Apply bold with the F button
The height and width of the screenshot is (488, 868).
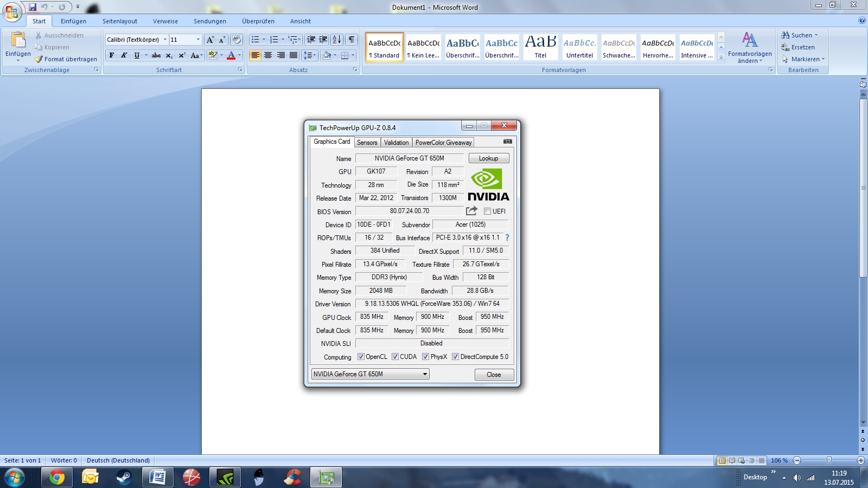(112, 55)
